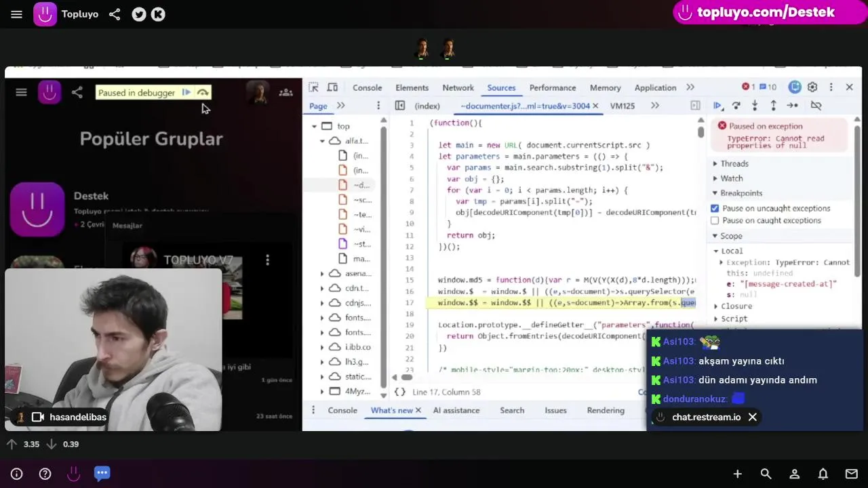
Task: Open the drawer three-dot menu
Action: click(313, 410)
